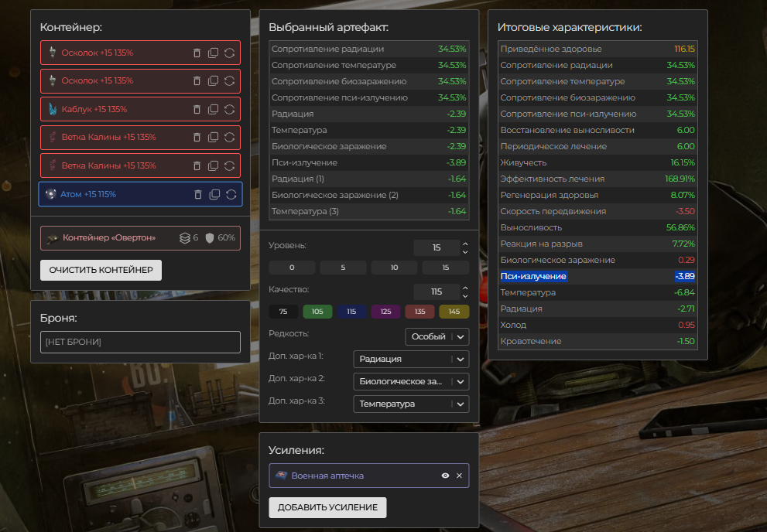This screenshot has width=767, height=532.
Task: Click the ОЧИСТИТЬ КОНТЕЙНЕР button
Action: coord(101,270)
